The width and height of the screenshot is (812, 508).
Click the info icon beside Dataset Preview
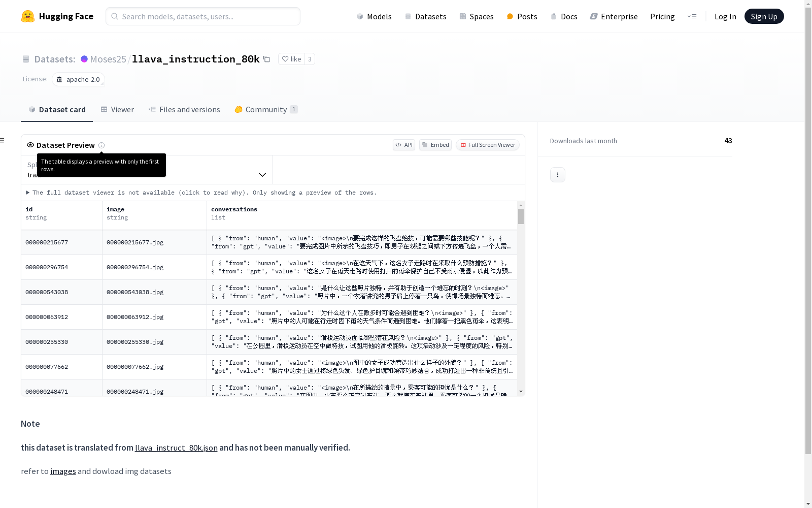pyautogui.click(x=101, y=145)
